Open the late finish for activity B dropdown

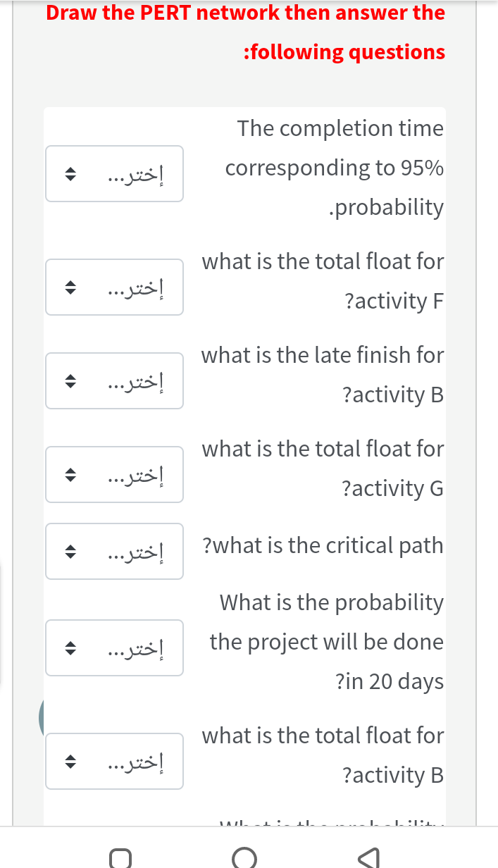(115, 381)
